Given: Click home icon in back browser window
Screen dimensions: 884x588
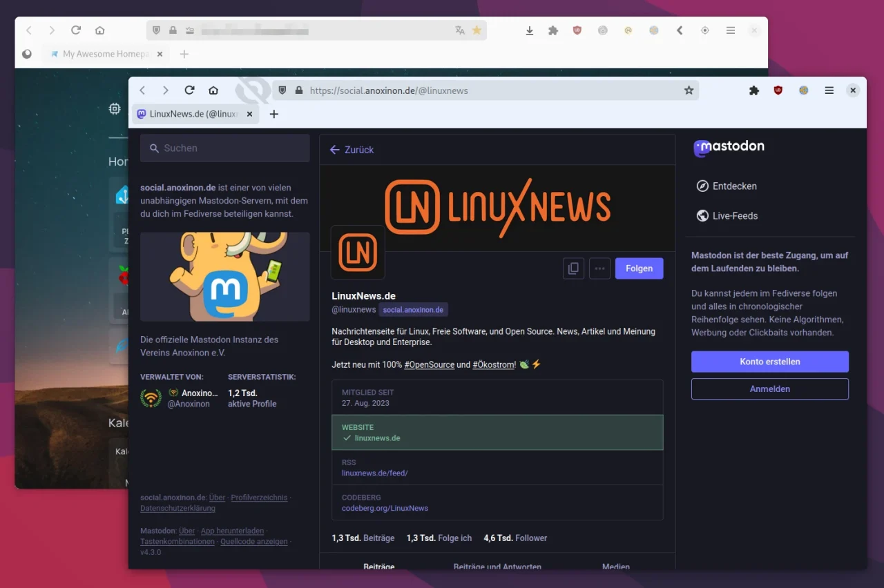Looking at the screenshot, I should pos(100,30).
